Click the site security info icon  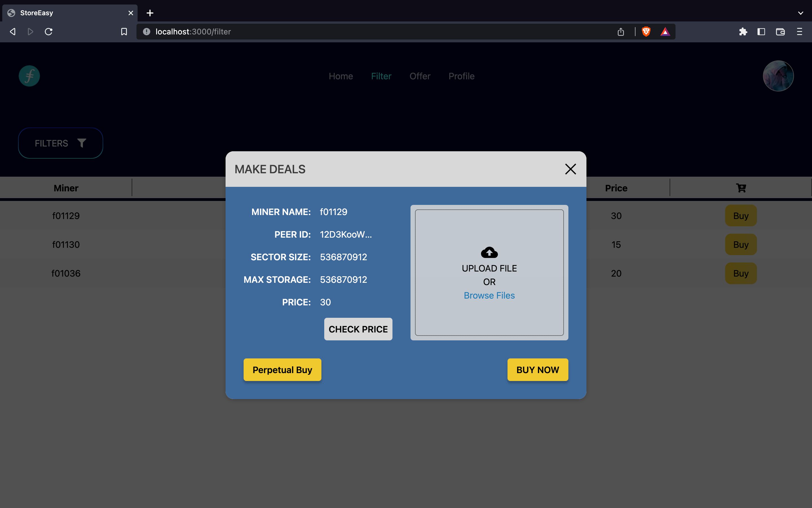[147, 32]
